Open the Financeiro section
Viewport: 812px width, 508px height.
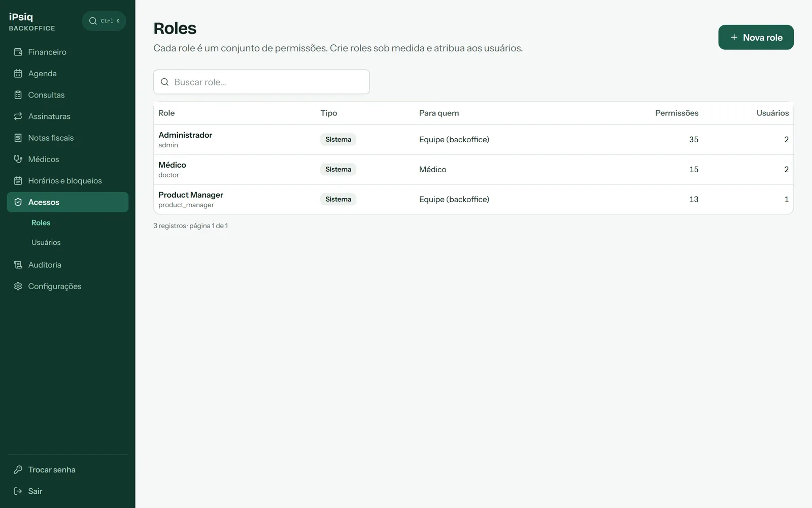pos(67,52)
